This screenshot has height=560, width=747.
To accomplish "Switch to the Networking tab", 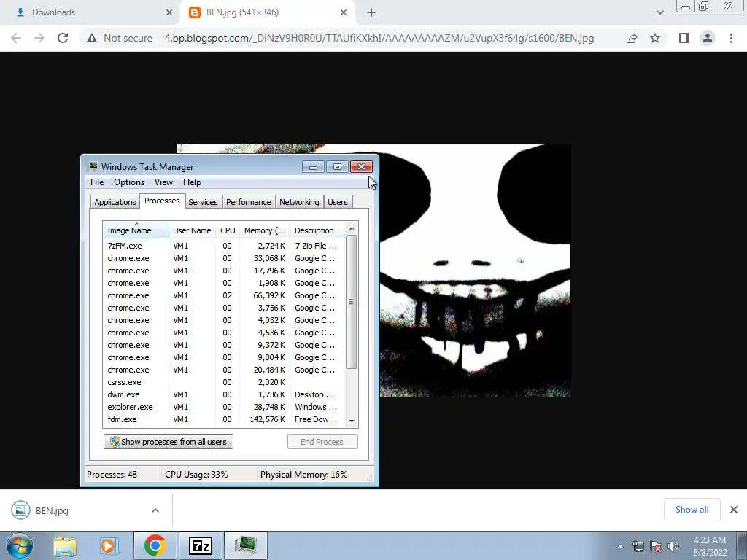I will click(x=299, y=202).
